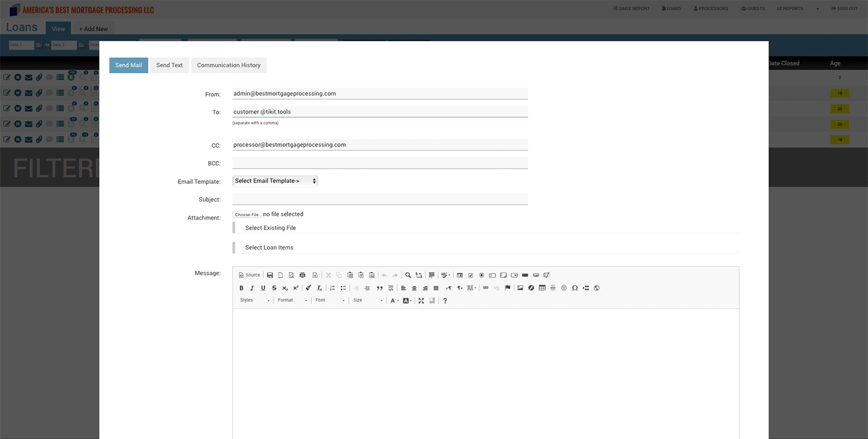This screenshot has width=868, height=439.
Task: Switch to the Send Text tab
Action: coord(170,65)
